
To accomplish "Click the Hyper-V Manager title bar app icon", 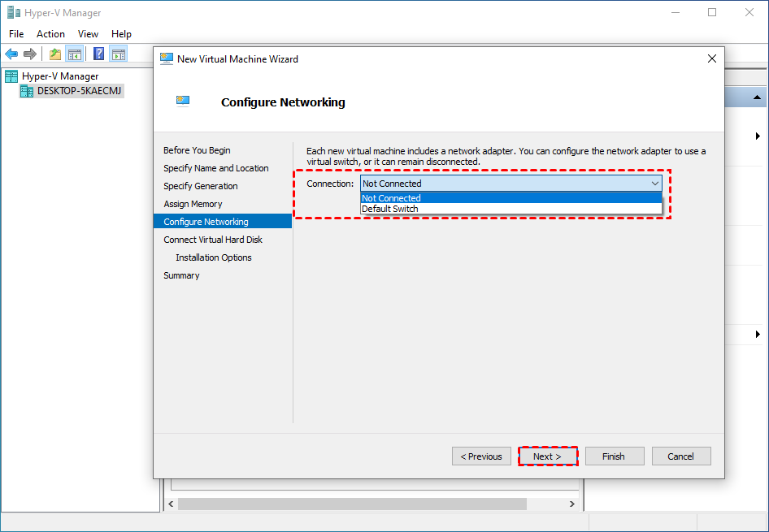I will [x=14, y=12].
